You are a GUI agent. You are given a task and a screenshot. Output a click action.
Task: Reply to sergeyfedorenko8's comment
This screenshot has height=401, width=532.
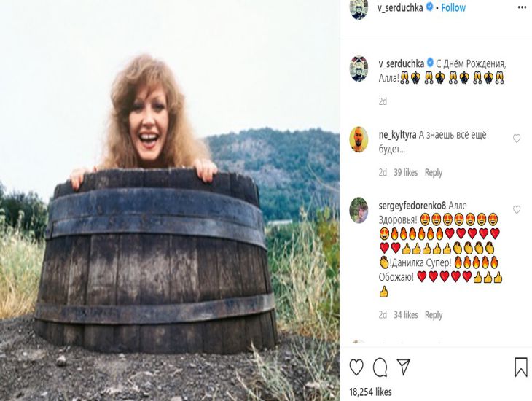(434, 315)
